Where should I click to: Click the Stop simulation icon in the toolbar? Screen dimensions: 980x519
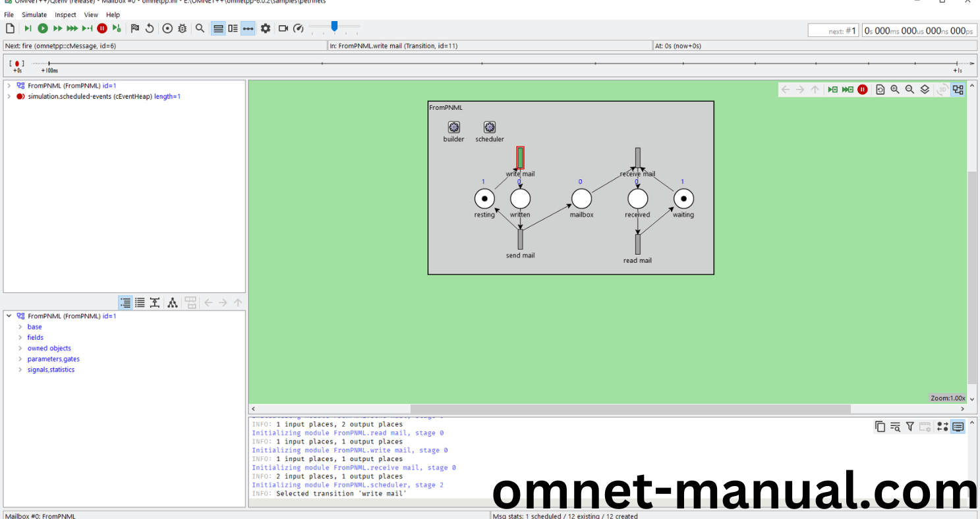(x=102, y=28)
